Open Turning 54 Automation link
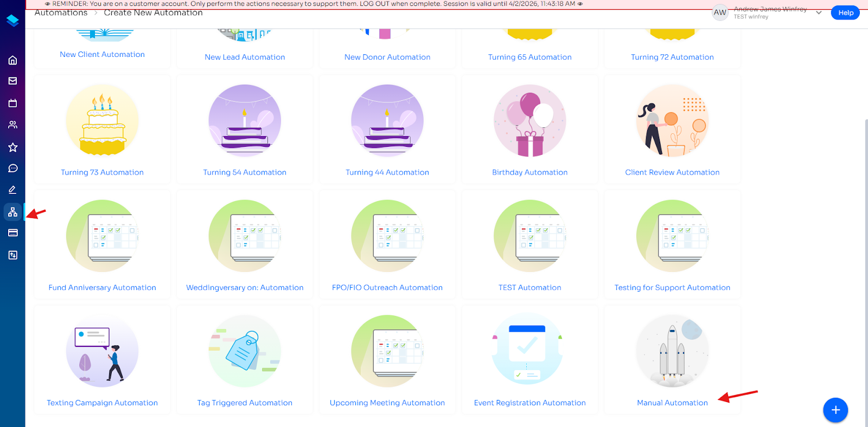The height and width of the screenshot is (427, 868). (245, 172)
